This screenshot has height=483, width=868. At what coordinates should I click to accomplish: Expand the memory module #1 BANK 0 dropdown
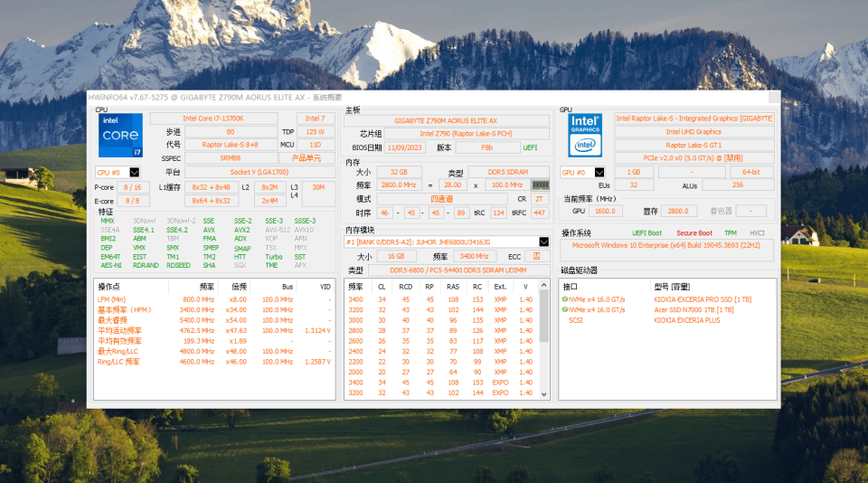[543, 242]
